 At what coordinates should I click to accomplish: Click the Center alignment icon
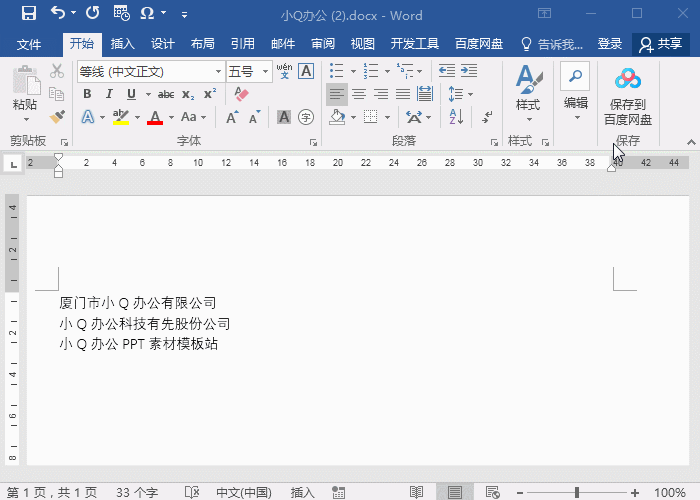coord(359,94)
